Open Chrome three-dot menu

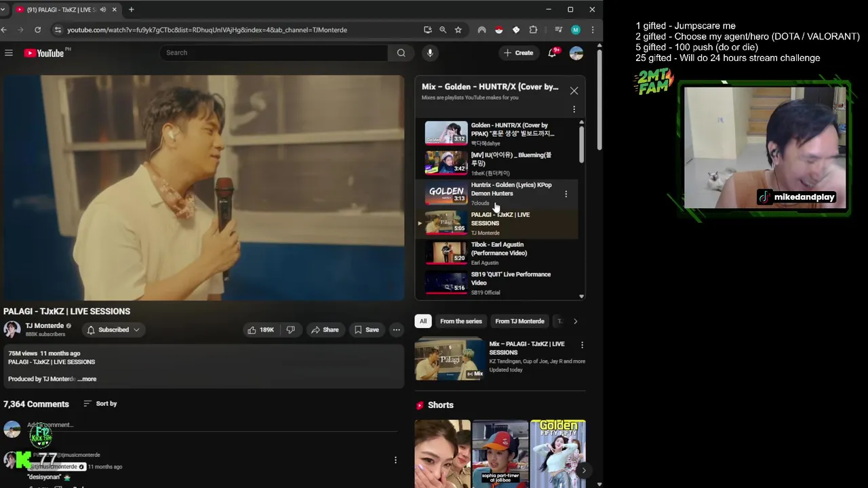pyautogui.click(x=593, y=30)
